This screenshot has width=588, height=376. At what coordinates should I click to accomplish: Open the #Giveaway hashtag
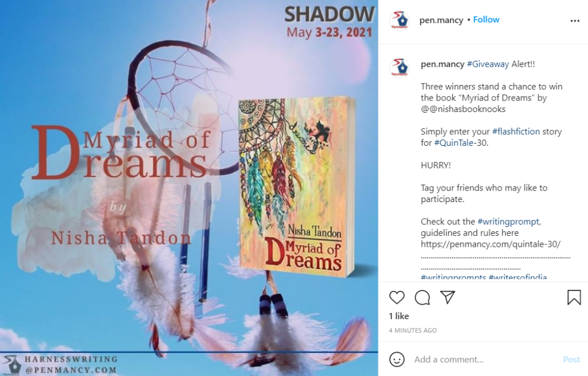tap(488, 64)
